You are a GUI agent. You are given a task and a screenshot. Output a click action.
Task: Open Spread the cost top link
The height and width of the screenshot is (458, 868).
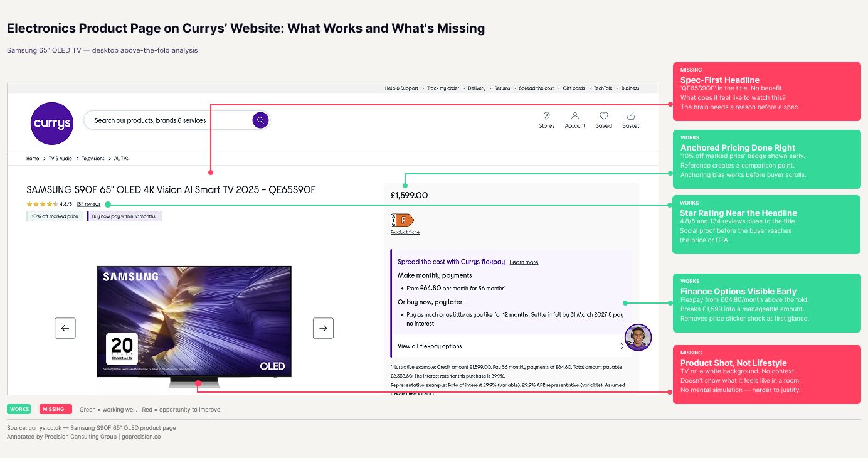536,88
